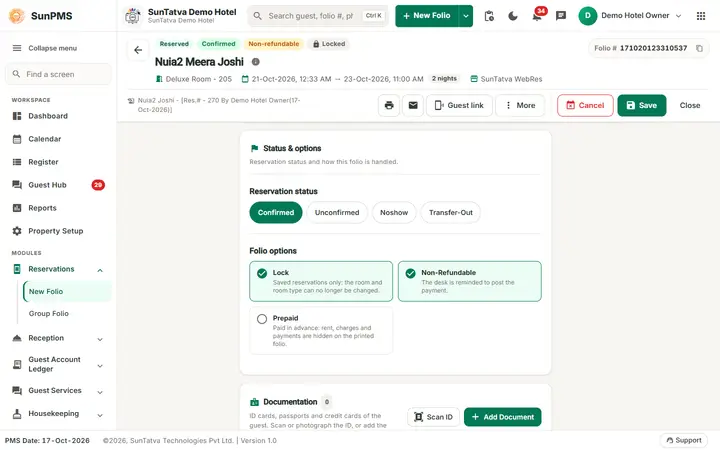Click the Scan ID button
Screen dimensions: 720x450
click(x=433, y=417)
